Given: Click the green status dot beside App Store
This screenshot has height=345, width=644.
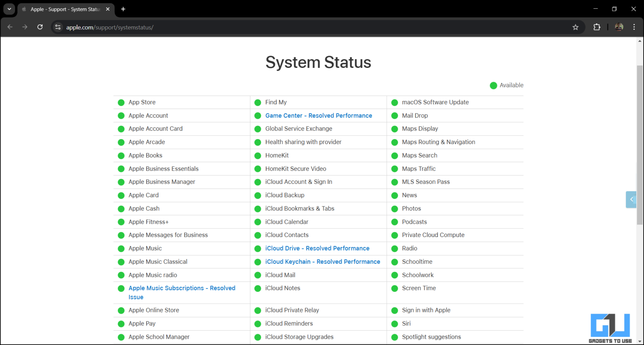Looking at the screenshot, I should (x=121, y=102).
